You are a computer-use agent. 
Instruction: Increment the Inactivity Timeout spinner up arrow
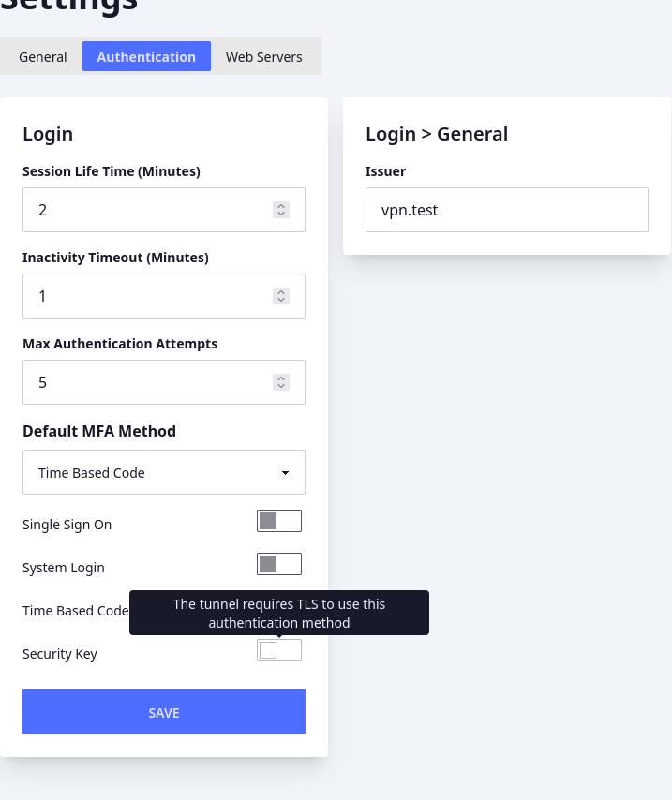[281, 291]
